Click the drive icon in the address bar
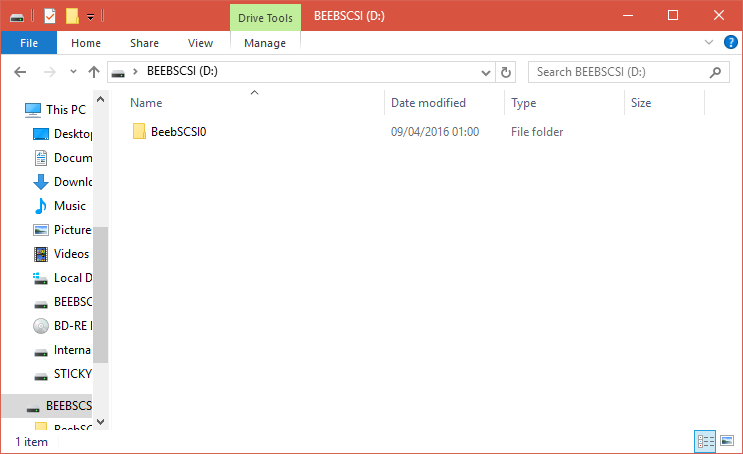The image size is (743, 454). tap(118, 73)
